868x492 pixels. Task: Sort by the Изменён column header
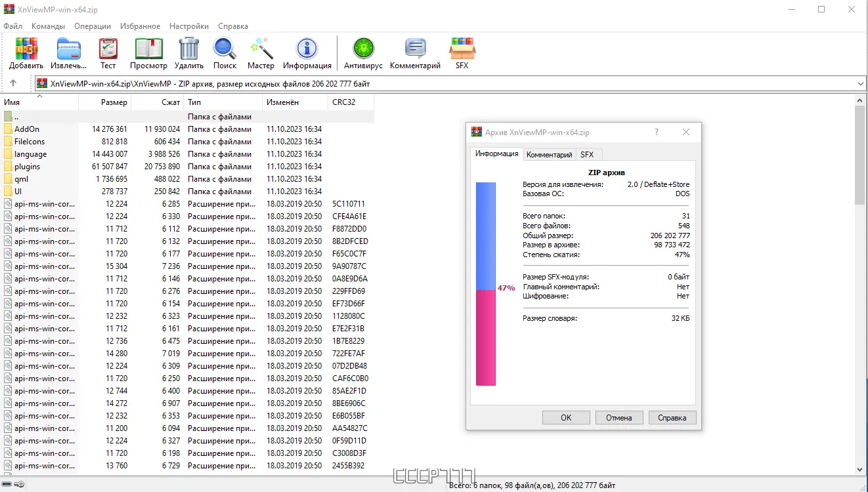(x=295, y=102)
